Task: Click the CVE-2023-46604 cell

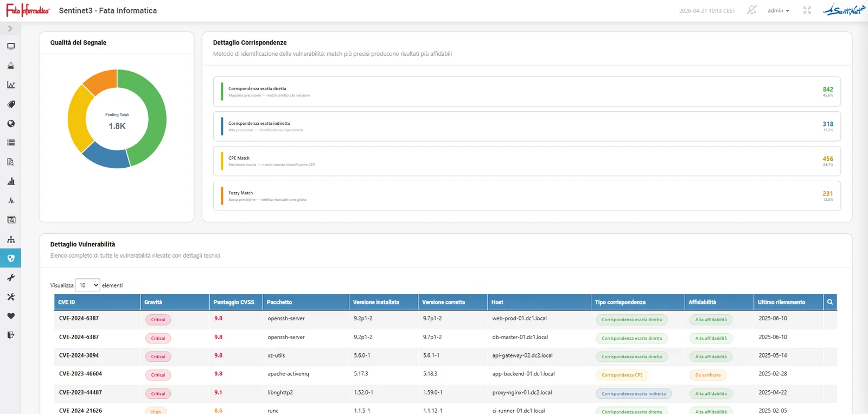Action: (80, 374)
